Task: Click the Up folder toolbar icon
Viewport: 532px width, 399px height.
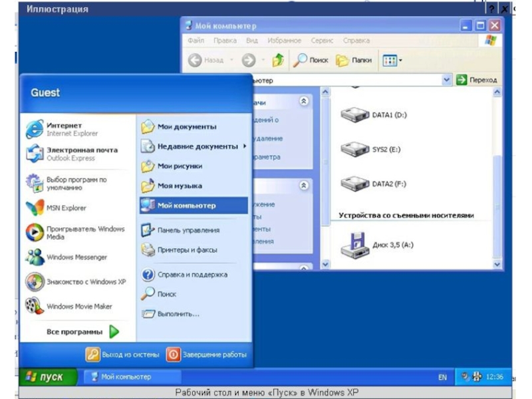Action: pos(278,61)
